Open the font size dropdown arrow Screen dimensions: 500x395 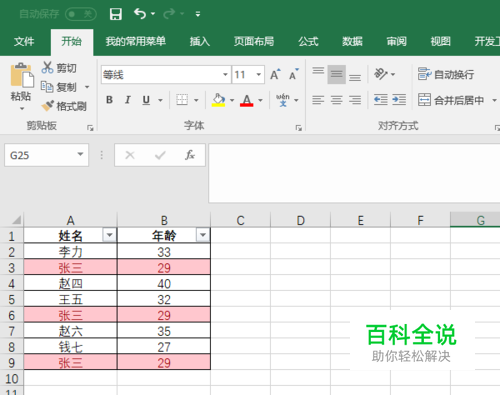point(259,74)
